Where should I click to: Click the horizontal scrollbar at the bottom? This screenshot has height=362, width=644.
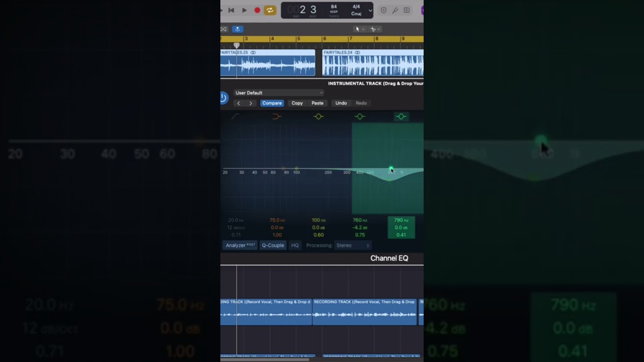(x=265, y=359)
